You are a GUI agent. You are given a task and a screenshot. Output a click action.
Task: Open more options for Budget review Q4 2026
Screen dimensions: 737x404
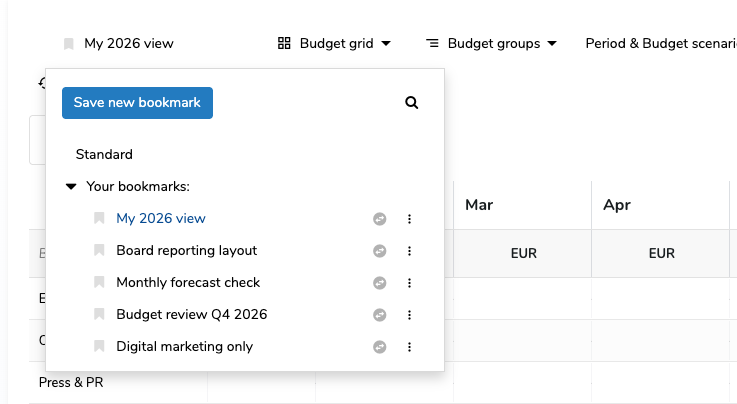409,315
